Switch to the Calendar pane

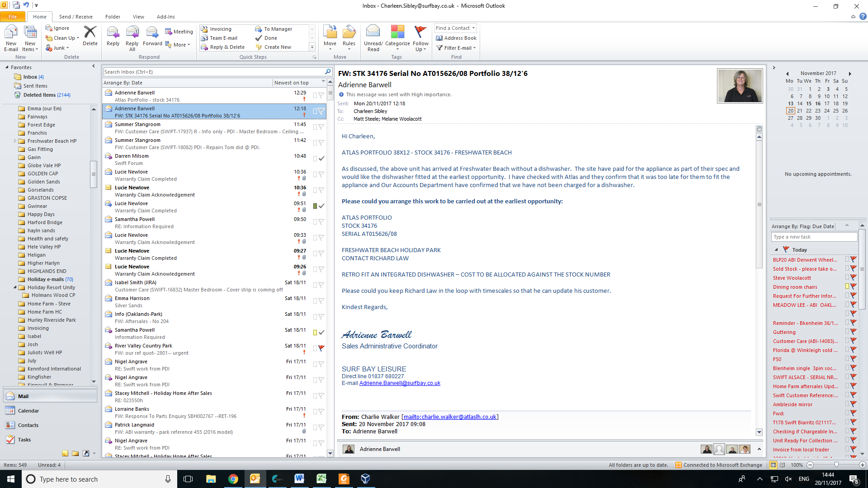tap(28, 411)
